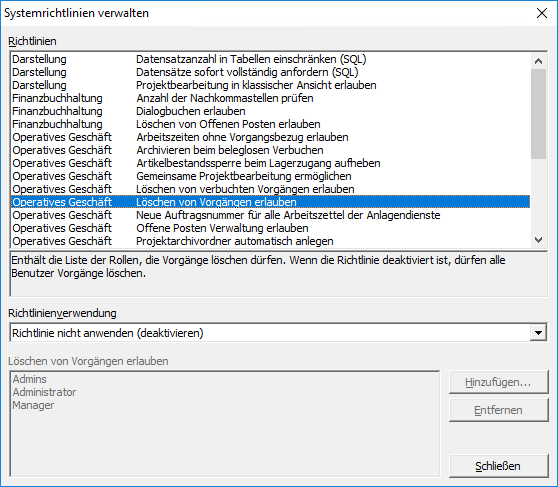Image resolution: width=558 pixels, height=487 pixels.
Task: Select Arbeitszeiten ohne Vorgangsbezug erlauben policy
Action: point(270,137)
